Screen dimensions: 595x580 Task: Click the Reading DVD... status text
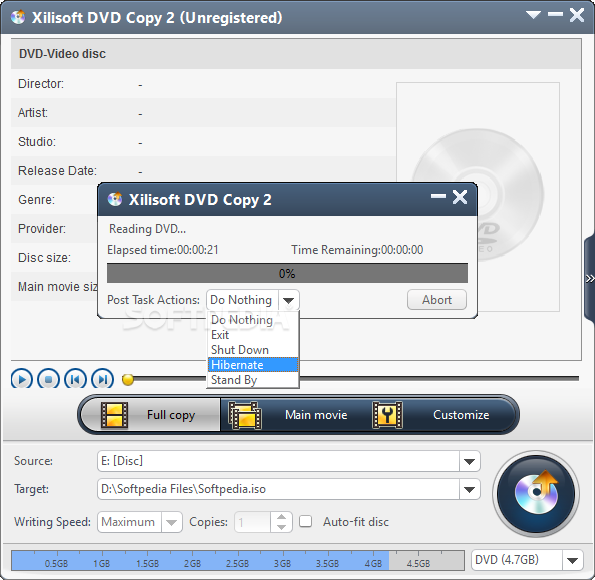pos(147,229)
